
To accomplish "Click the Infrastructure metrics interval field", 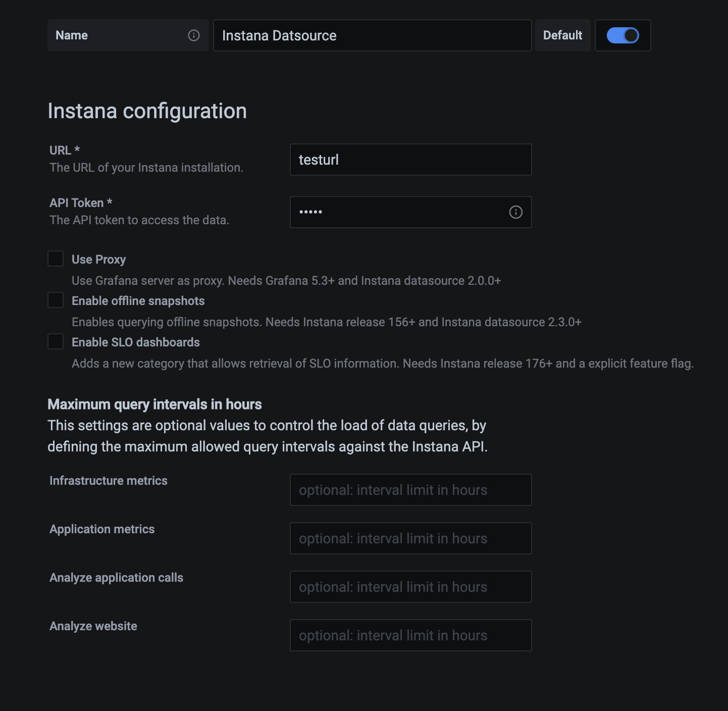I will (411, 490).
